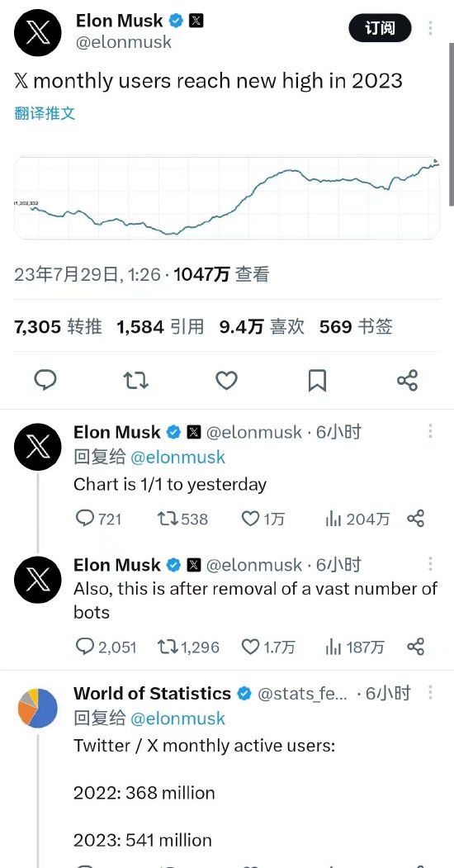Screen dimensions: 454x868
Task: Click the reply icon under main tweet
Action: (x=45, y=380)
